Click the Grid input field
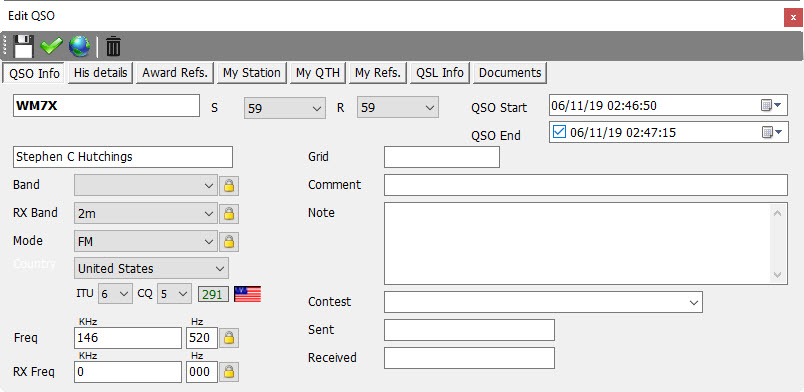Viewport: 804px width, 392px height. coord(441,157)
